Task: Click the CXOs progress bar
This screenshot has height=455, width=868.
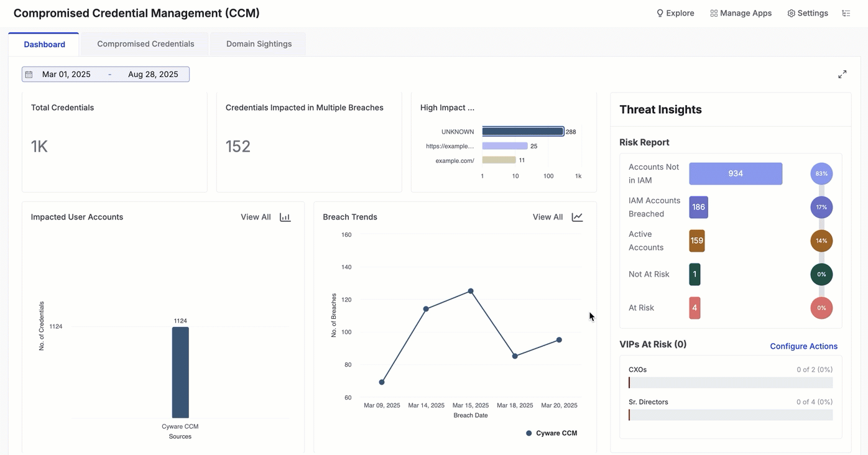Action: pos(731,383)
